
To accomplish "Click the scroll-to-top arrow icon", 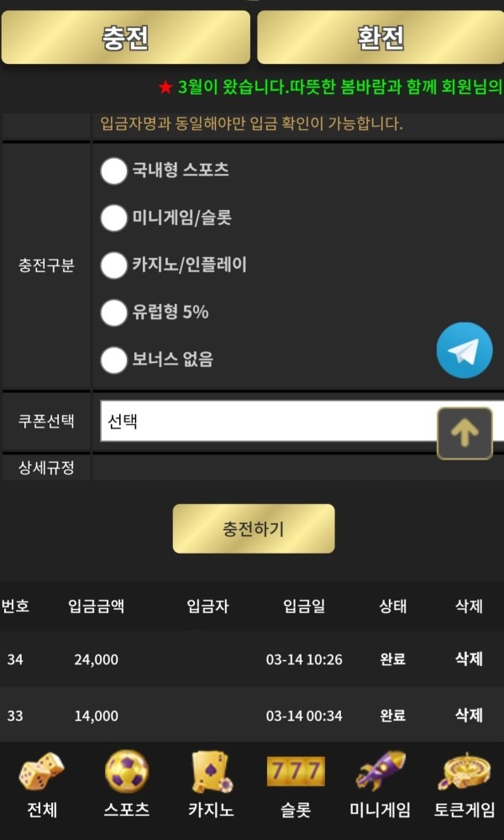I will click(x=464, y=433).
